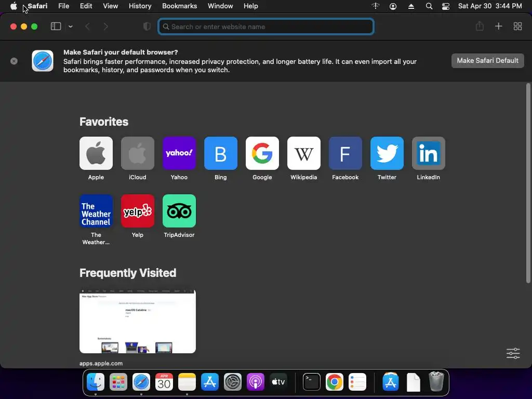Expand the sidebar tab group dropdown
The width and height of the screenshot is (532, 399).
(x=71, y=26)
